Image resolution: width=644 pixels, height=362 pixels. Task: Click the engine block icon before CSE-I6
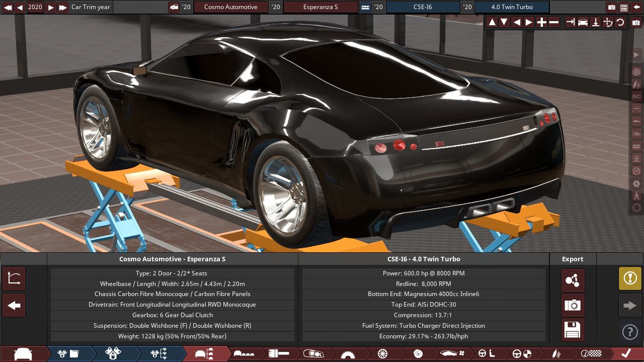pyautogui.click(x=365, y=7)
